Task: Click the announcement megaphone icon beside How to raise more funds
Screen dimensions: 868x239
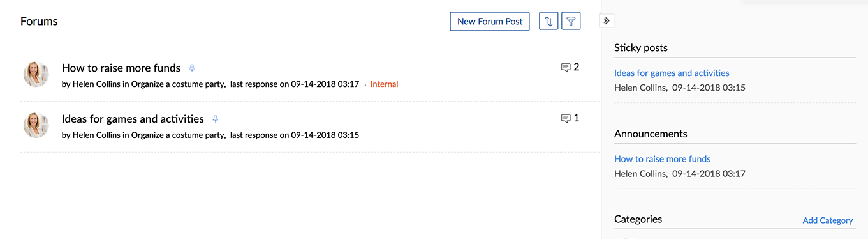Action: tap(192, 68)
